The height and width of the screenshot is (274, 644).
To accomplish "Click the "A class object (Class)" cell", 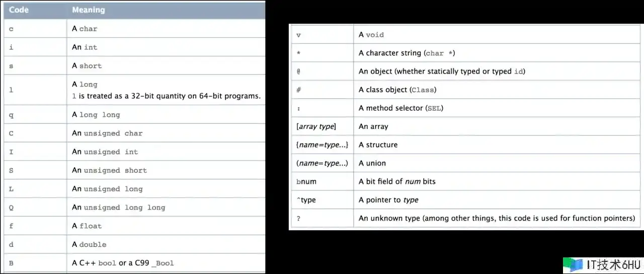I will [x=397, y=90].
